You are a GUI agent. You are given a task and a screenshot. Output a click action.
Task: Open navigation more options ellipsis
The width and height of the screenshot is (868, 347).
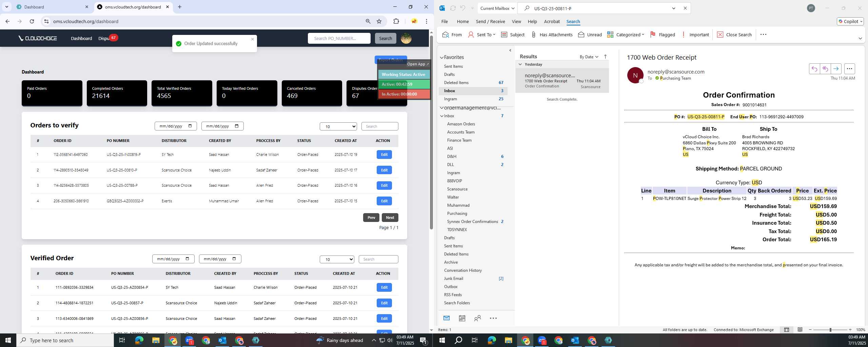pyautogui.click(x=493, y=318)
